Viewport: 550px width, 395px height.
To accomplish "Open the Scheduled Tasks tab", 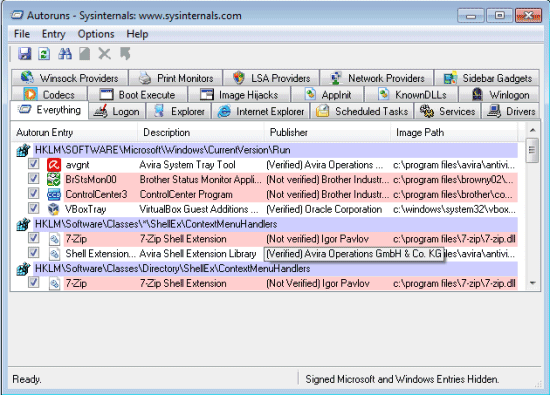I will [x=362, y=112].
